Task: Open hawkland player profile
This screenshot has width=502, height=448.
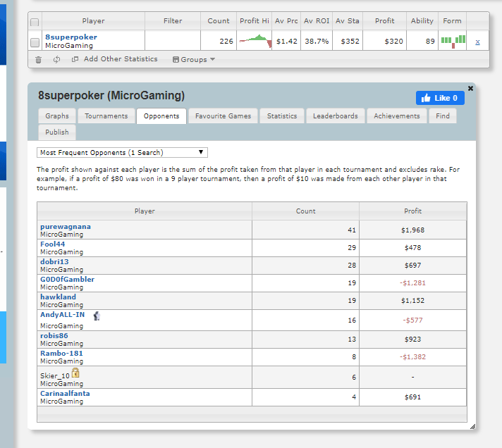Action: [58, 297]
